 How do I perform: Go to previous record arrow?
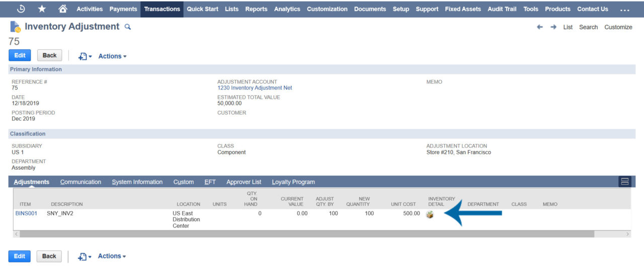click(x=540, y=27)
